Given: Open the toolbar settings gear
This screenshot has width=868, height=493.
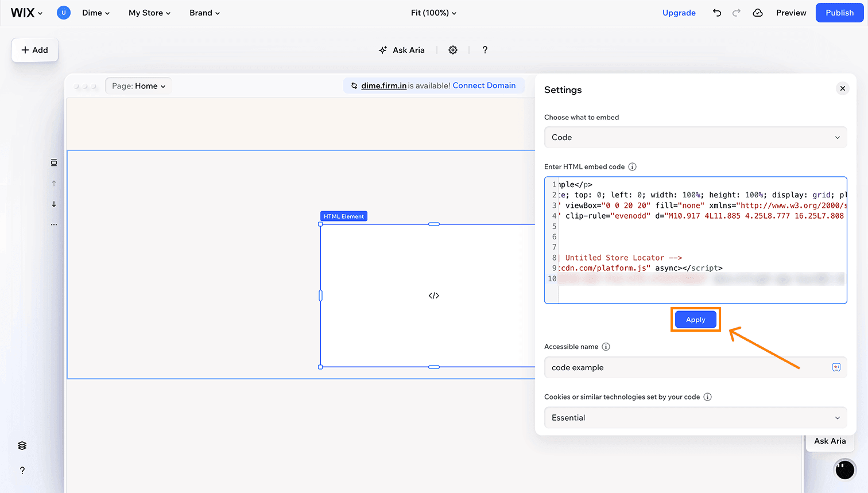Looking at the screenshot, I should 453,50.
